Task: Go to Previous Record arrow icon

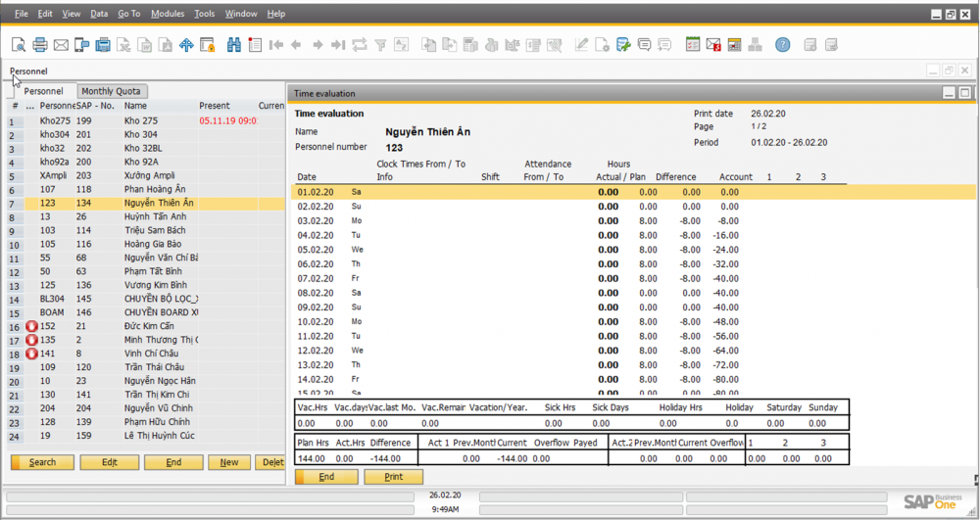Action: [296, 45]
